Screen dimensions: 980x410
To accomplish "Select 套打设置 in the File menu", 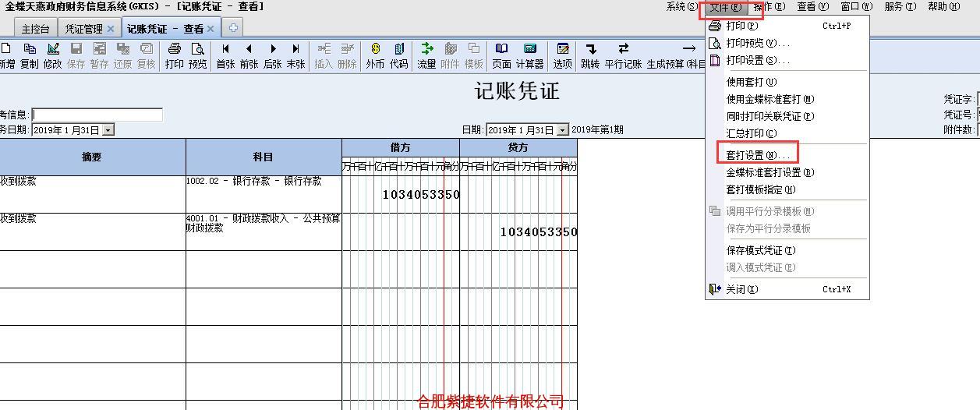I will (757, 155).
